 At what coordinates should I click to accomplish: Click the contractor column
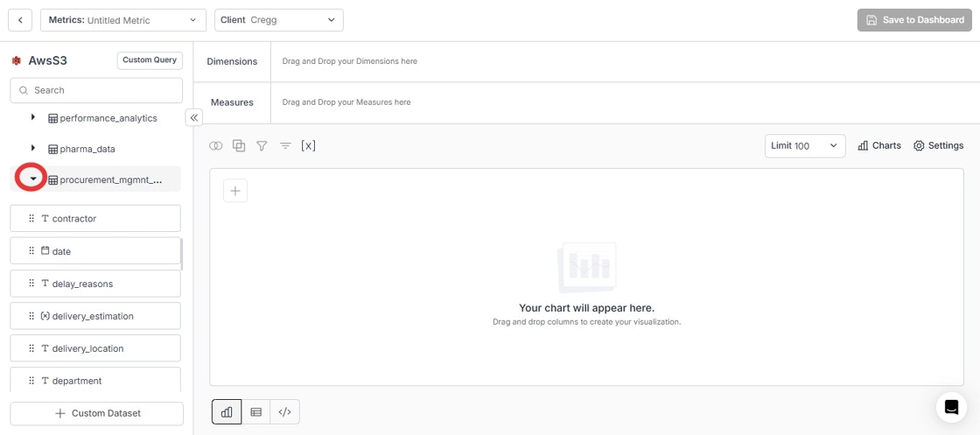(x=95, y=219)
